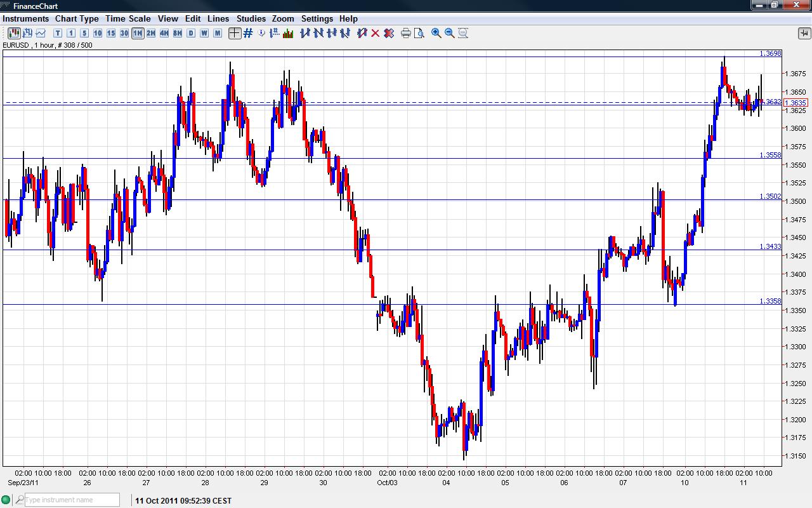This screenshot has width=812, height=508.
Task: Open print preview icon
Action: click(419, 33)
